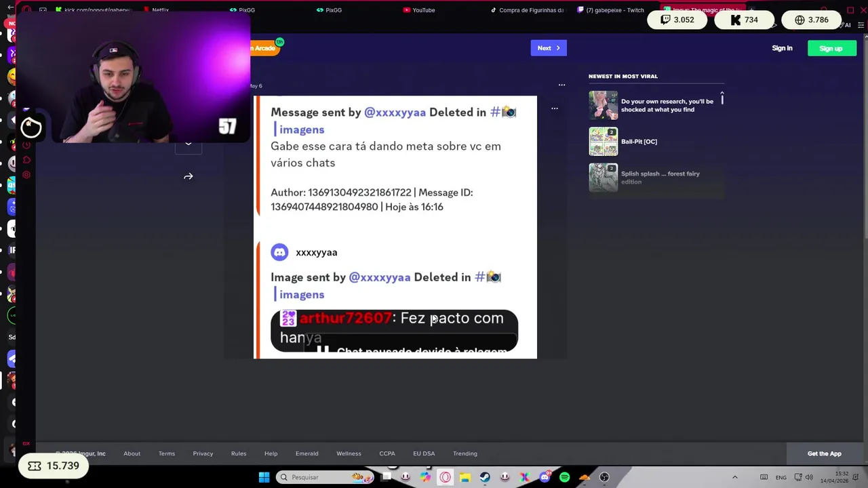Viewport: 868px width, 488px height.
Task: Open Discord from the taskbar
Action: [545, 477]
